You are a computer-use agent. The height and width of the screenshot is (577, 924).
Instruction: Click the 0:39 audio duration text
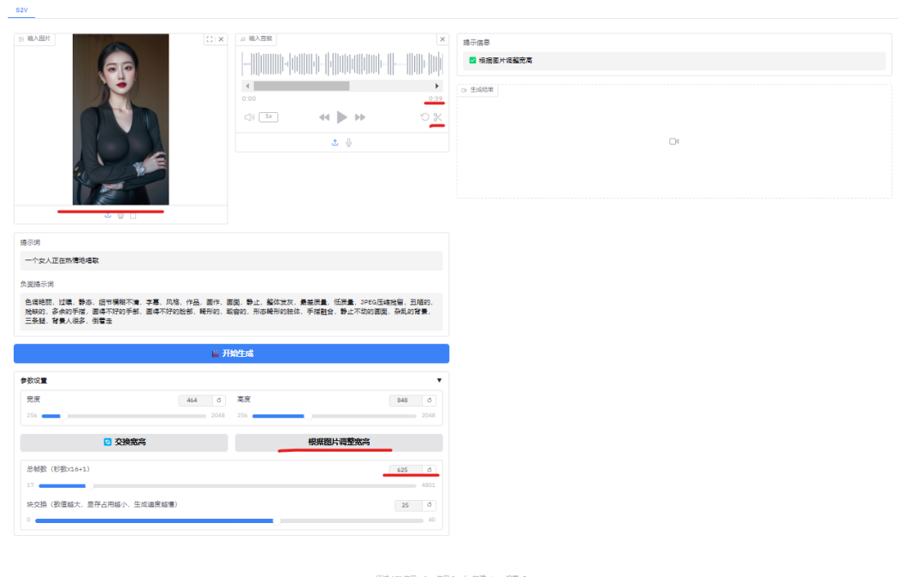(x=435, y=98)
